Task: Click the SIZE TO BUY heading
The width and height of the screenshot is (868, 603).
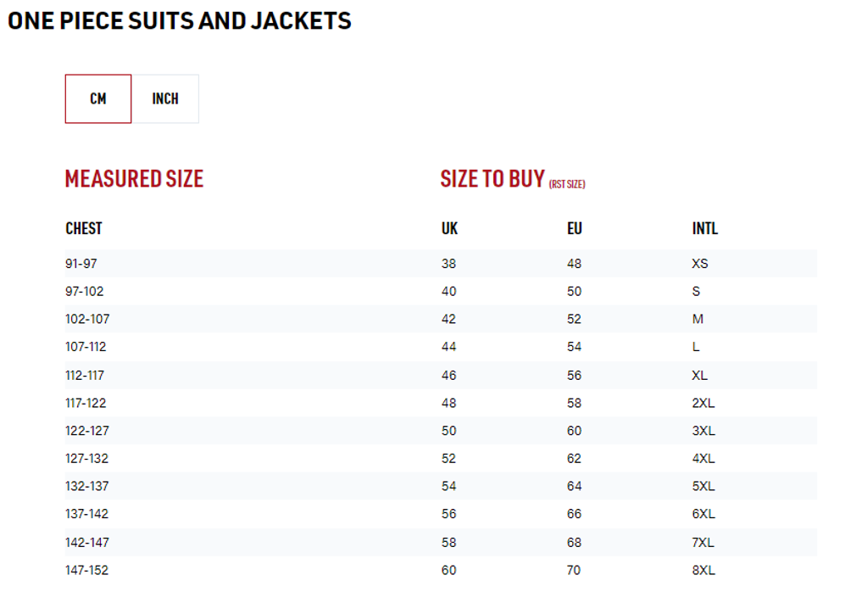Action: point(492,179)
